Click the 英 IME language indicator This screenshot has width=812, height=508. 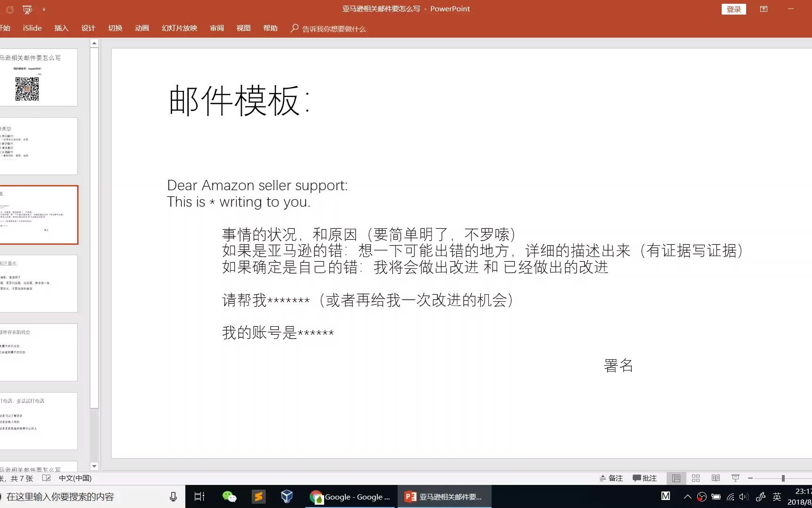click(x=777, y=497)
